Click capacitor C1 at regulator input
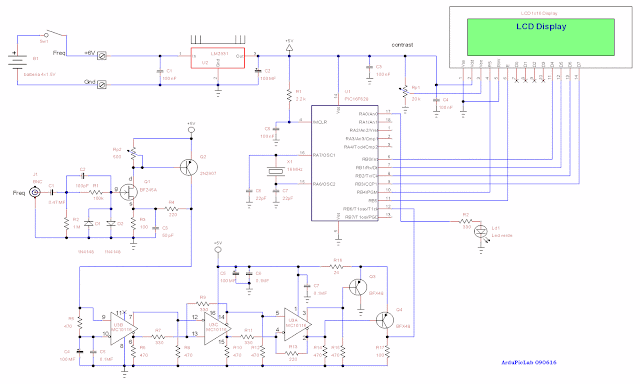Viewport: 640px width, 384px height. point(160,71)
